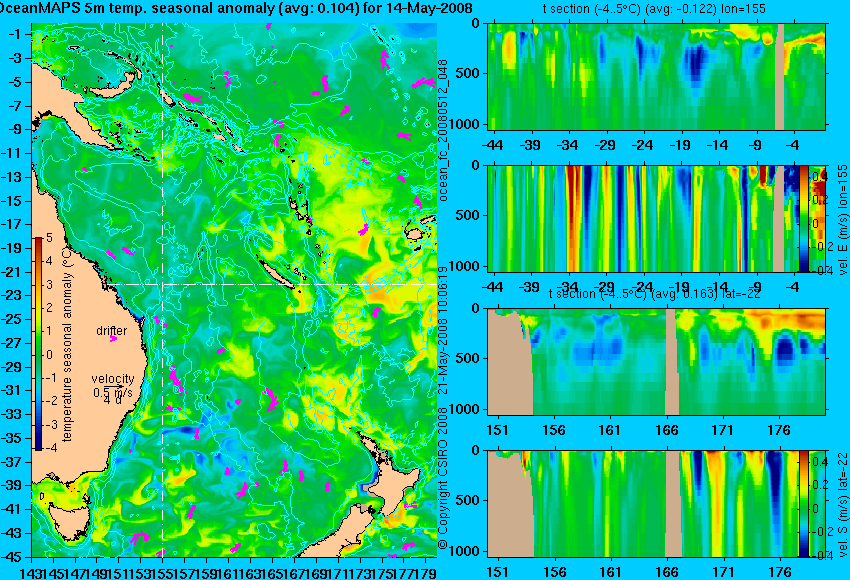Click the 't section' title reading lat=-22
Viewport: 850px width, 580px height.
654,293
